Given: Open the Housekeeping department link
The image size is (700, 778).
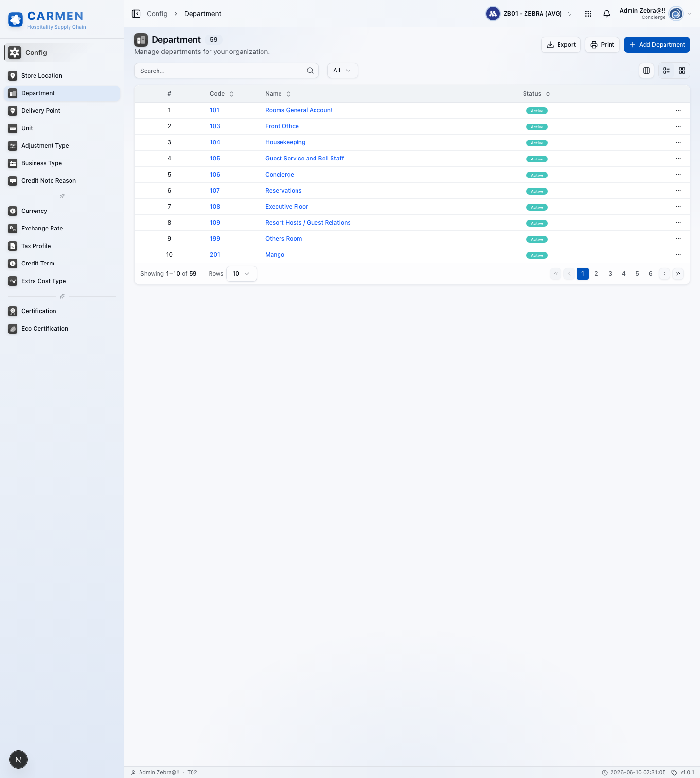Looking at the screenshot, I should click(x=285, y=142).
